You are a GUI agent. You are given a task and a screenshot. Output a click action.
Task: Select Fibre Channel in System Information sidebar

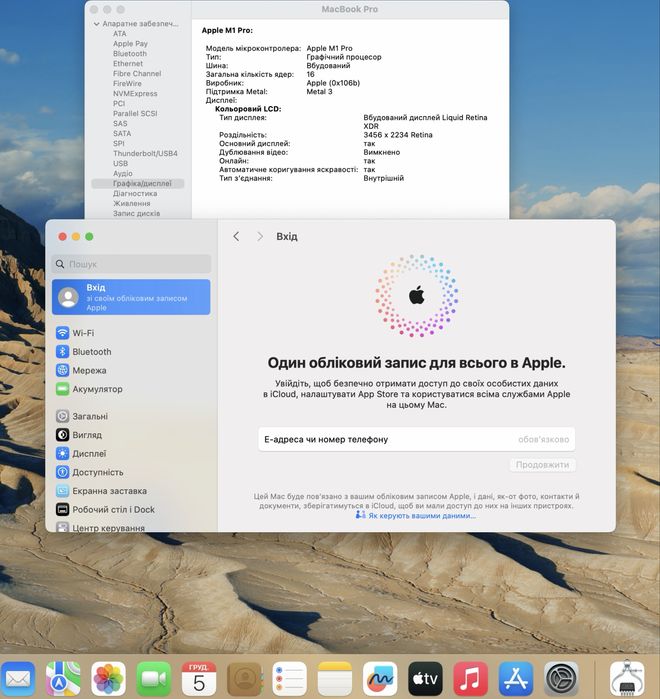(137, 74)
